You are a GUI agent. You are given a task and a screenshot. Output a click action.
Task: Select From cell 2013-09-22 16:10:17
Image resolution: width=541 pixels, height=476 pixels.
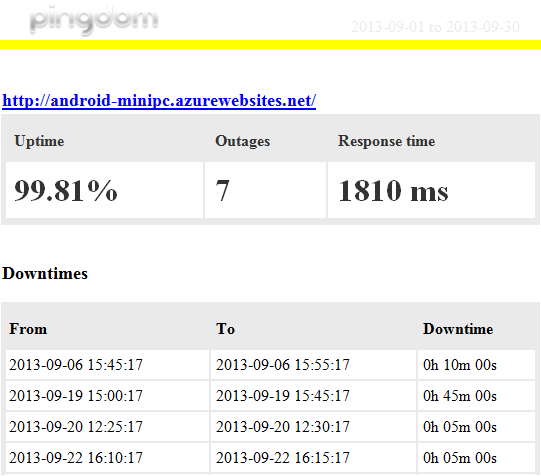(107, 458)
